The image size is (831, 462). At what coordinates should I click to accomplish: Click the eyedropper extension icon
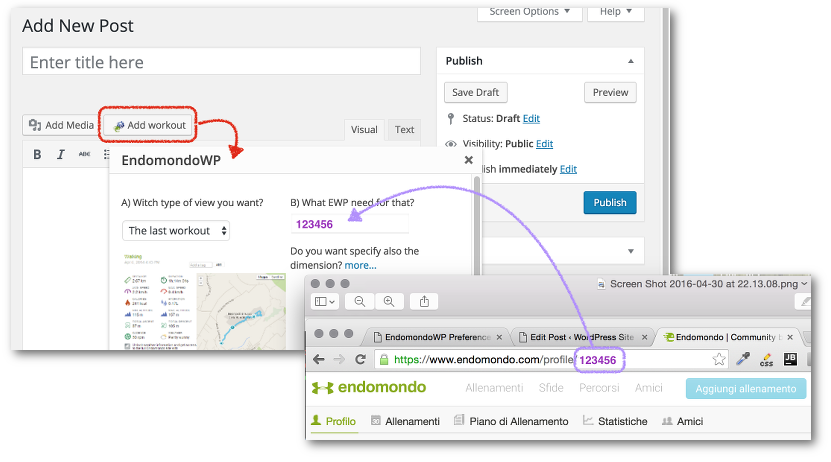point(743,359)
